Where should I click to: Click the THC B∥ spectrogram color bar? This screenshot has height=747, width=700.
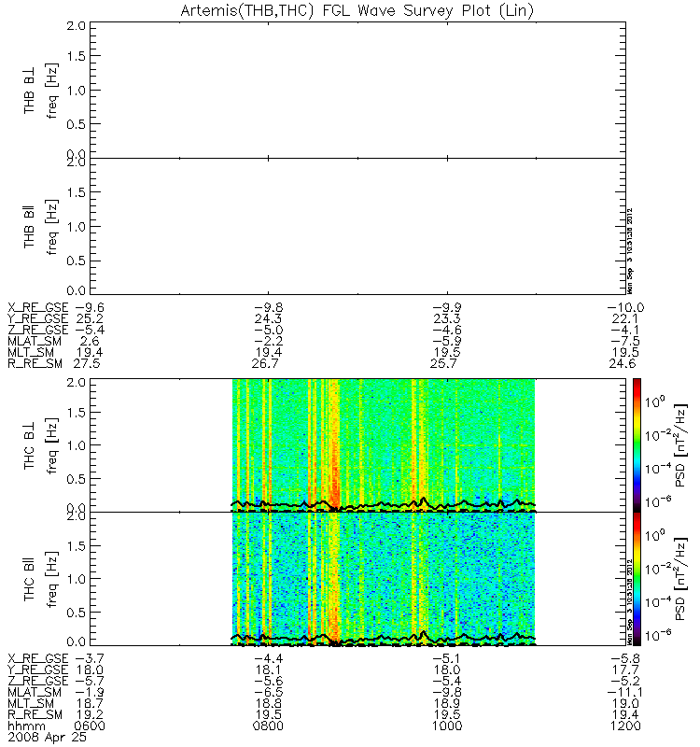637,579
